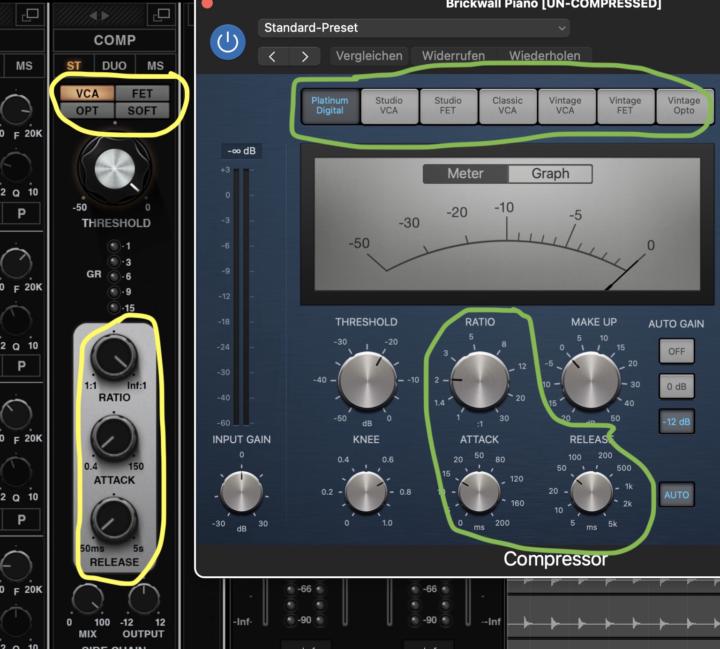Select the Classic VCA compressor model
Image resolution: width=720 pixels, height=649 pixels.
click(x=507, y=106)
